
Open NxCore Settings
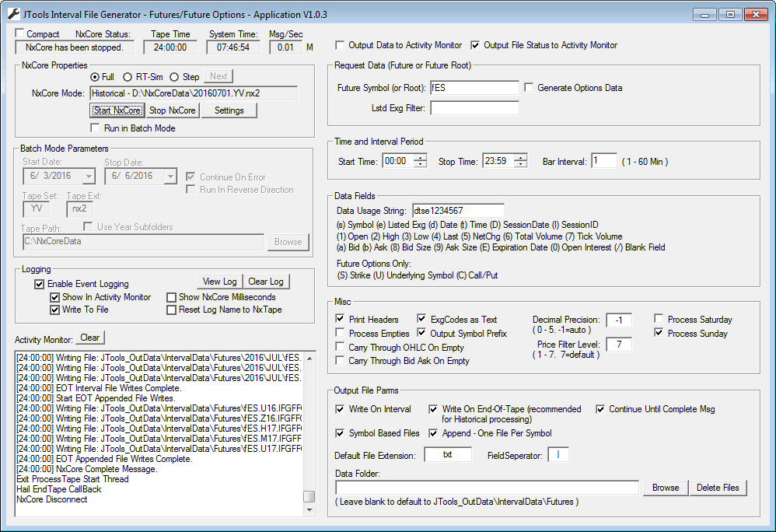point(229,110)
